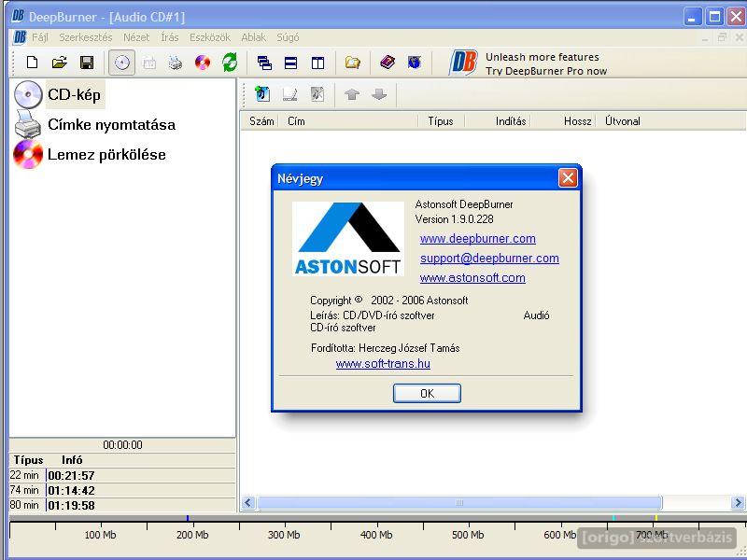Open a project with the folder icon

60,63
